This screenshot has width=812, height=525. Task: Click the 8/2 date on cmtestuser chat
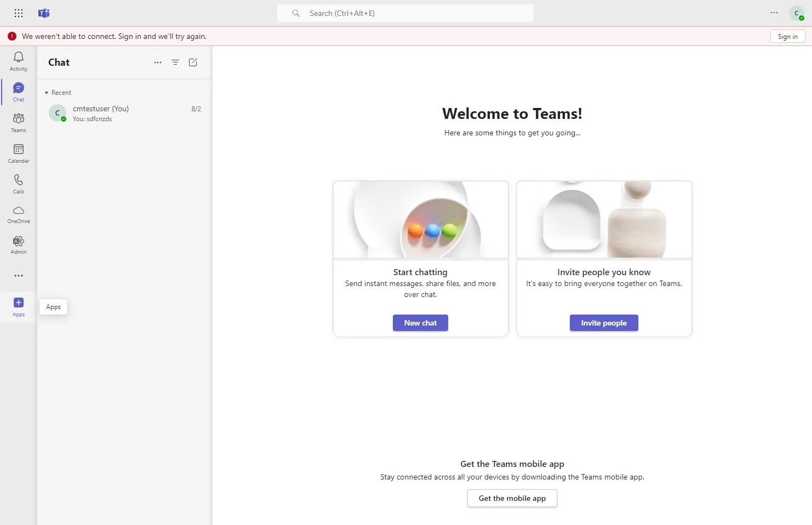pyautogui.click(x=196, y=109)
